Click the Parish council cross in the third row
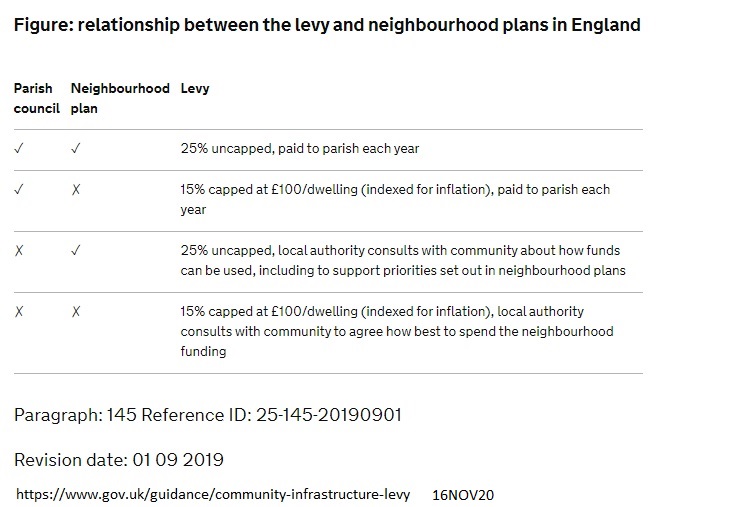Image resolution: width=755 pixels, height=507 pixels. (19, 251)
